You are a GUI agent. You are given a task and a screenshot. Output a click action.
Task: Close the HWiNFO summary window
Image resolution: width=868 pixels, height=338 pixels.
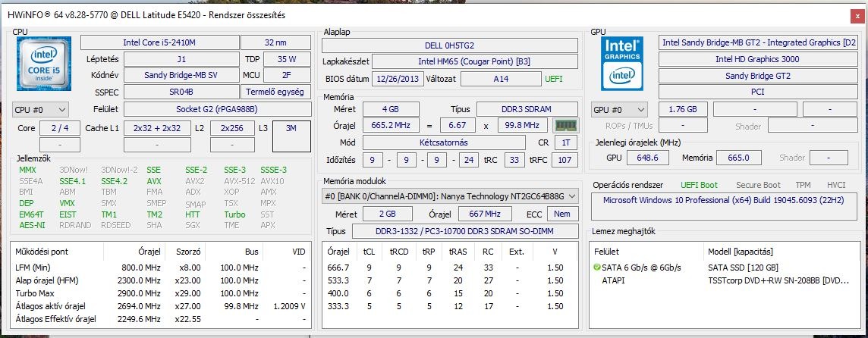tap(857, 16)
